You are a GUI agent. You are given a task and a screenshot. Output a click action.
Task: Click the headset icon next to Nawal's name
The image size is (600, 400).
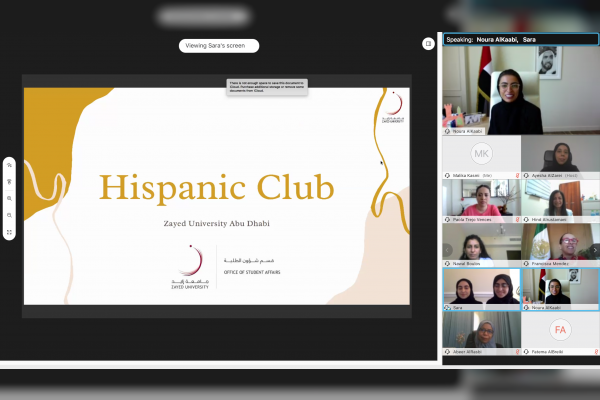click(x=447, y=264)
